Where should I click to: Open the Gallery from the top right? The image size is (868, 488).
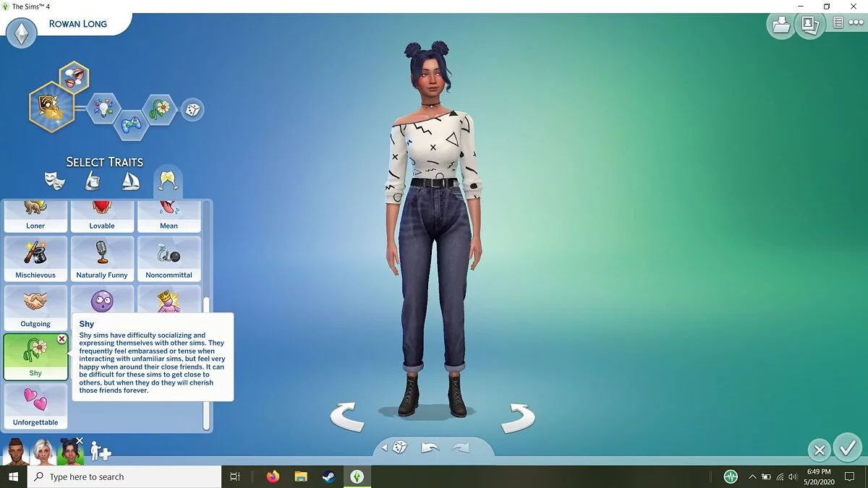810,24
